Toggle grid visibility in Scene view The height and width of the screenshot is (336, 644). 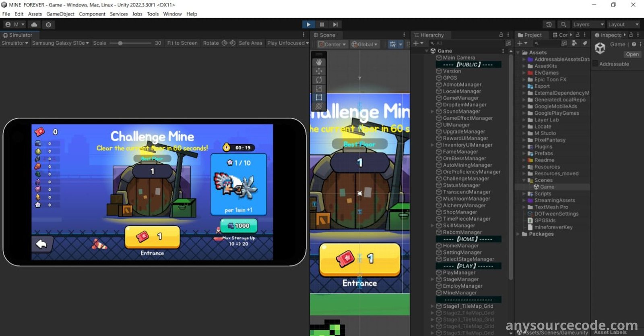click(392, 44)
